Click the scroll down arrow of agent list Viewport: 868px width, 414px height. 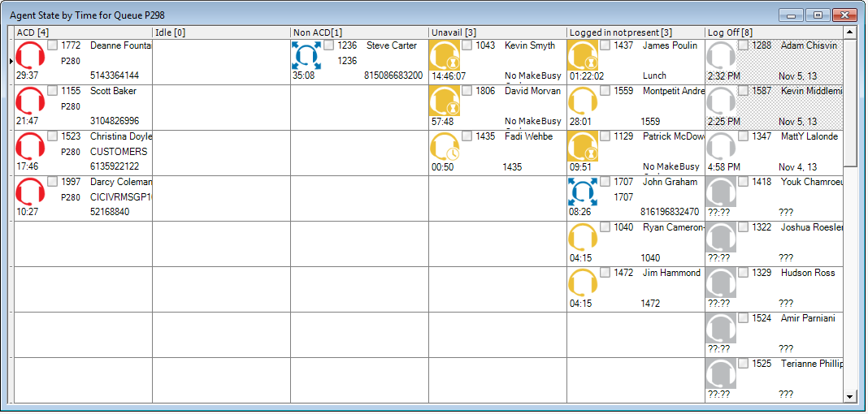tap(850, 396)
